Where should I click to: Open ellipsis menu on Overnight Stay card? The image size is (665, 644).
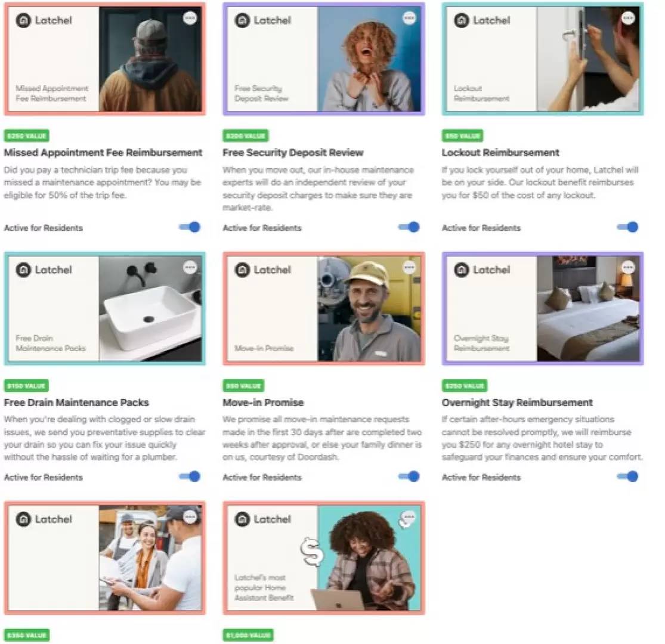[x=628, y=267]
